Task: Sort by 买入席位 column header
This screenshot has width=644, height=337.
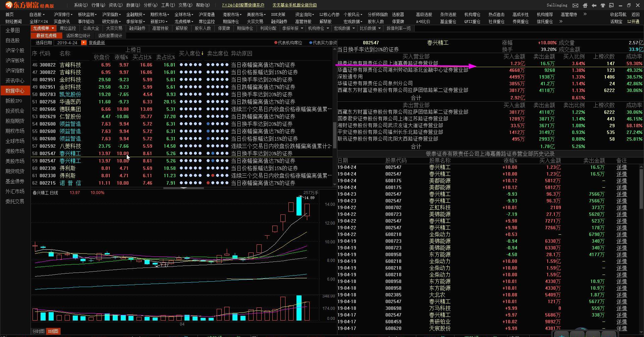Action: [191, 53]
